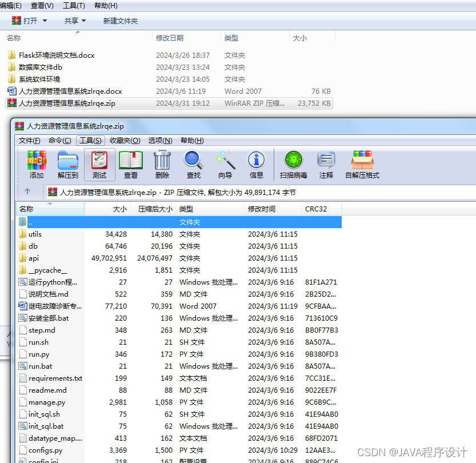Sort archive by 修改时间 column header

click(x=273, y=209)
